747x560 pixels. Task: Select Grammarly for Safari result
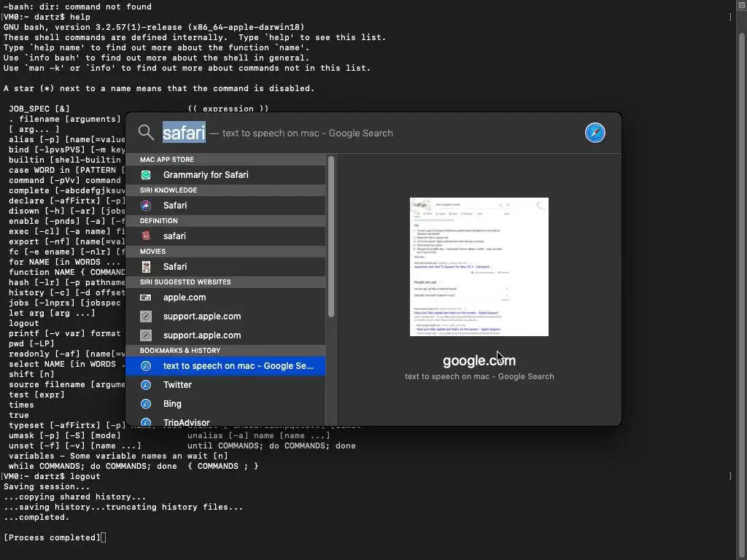(x=226, y=175)
